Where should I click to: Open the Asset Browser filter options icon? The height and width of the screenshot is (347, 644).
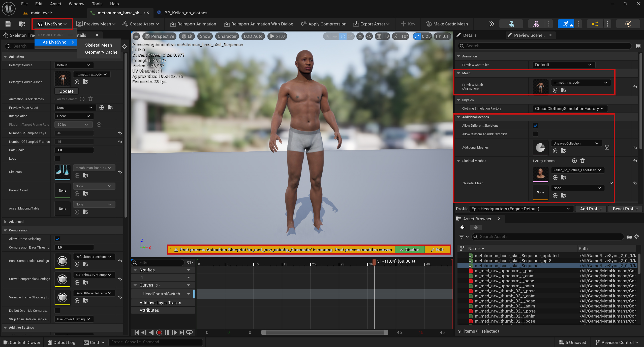coord(464,237)
